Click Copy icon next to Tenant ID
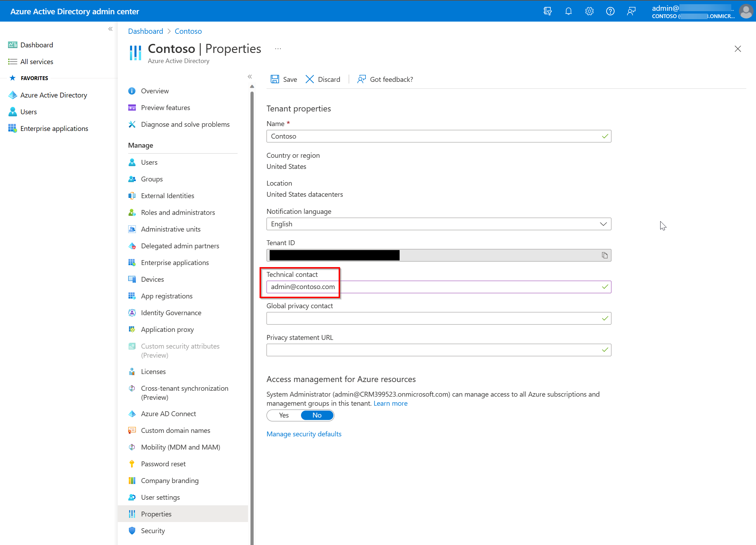 [x=604, y=255]
